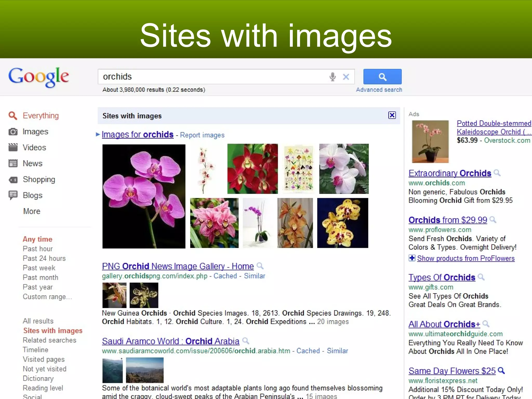Switch to Images search
The image size is (532, 399).
point(35,132)
